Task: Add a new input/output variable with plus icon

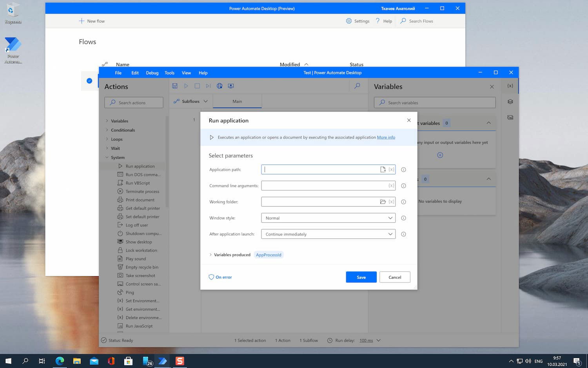Action: 440,155
